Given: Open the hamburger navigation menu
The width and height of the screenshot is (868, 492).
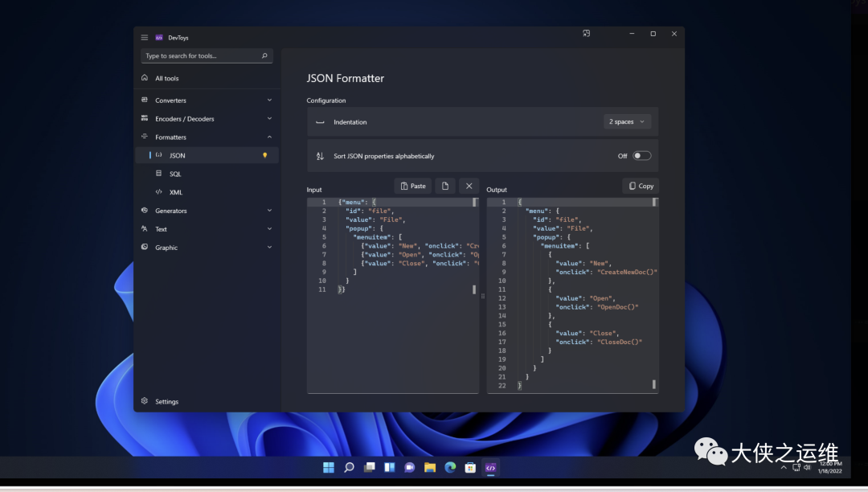Looking at the screenshot, I should pos(145,38).
